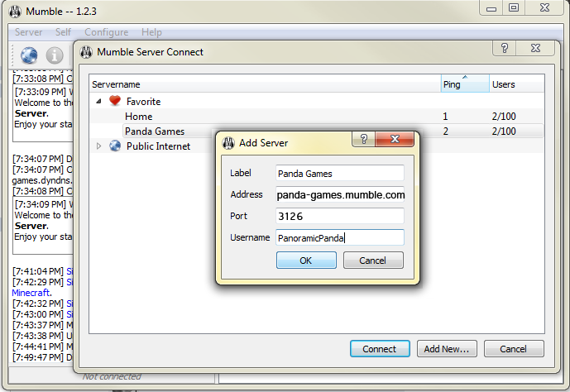Open the Configure menu
Screen dimensions: 570x392
click(x=106, y=32)
